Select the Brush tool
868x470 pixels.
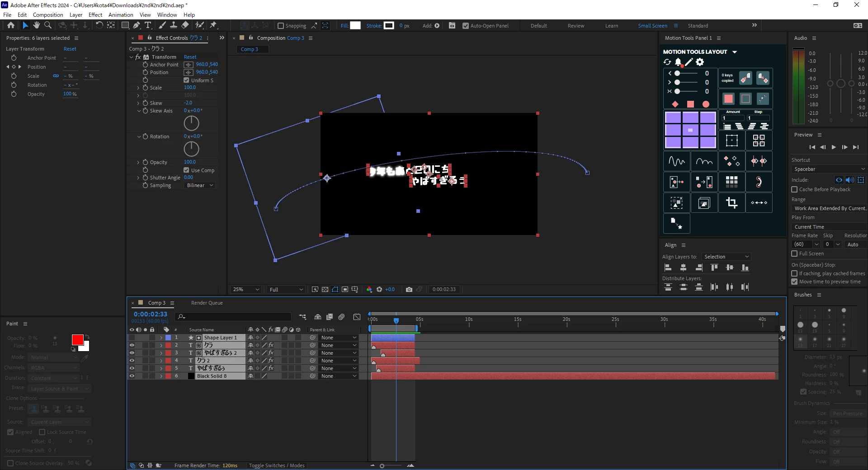162,25
